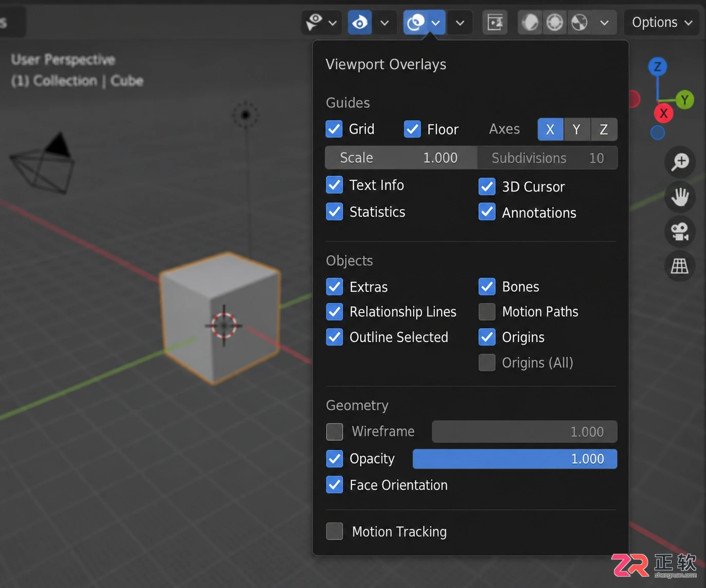The height and width of the screenshot is (588, 706).
Task: Uncheck the Origins checkbox
Action: click(x=487, y=337)
